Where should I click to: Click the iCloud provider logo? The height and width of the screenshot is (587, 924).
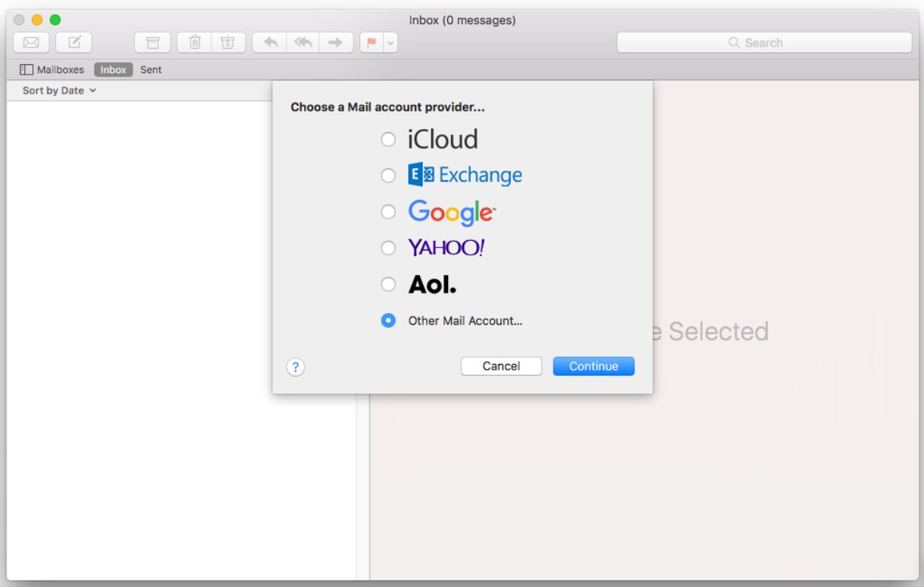pos(443,139)
